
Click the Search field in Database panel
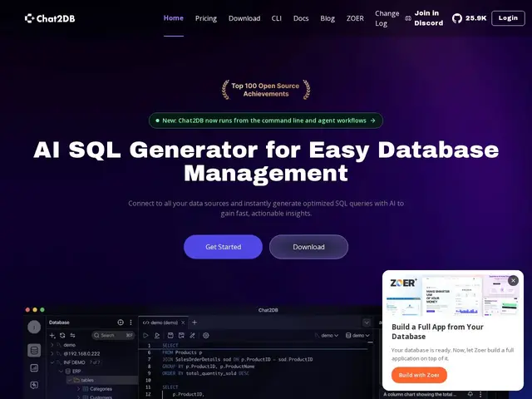[113, 336]
